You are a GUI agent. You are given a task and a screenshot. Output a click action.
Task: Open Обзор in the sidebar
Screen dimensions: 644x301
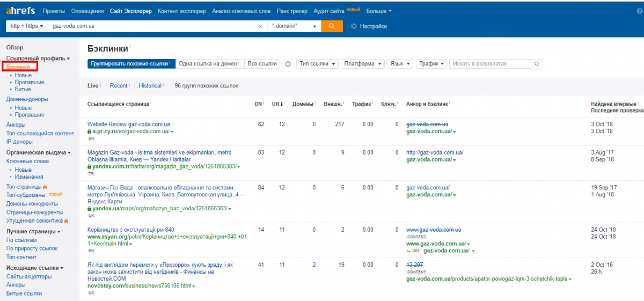(15, 48)
